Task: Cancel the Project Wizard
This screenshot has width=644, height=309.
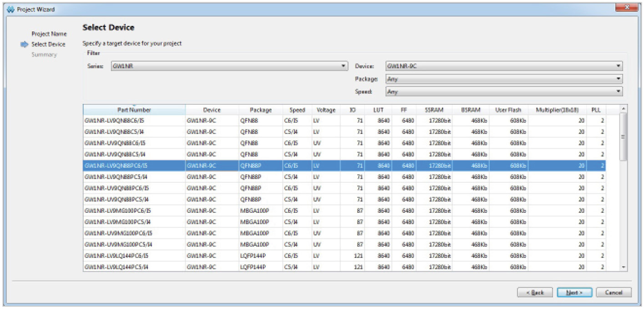Action: coord(614,293)
